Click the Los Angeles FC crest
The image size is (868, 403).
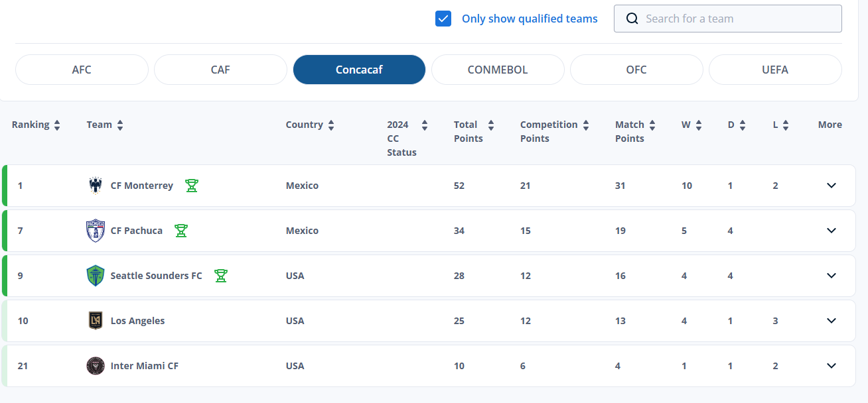click(96, 321)
